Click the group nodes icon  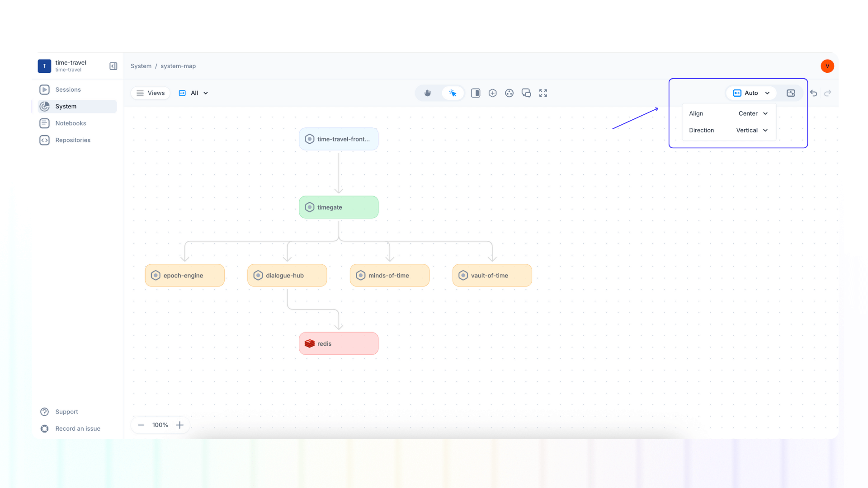[509, 93]
